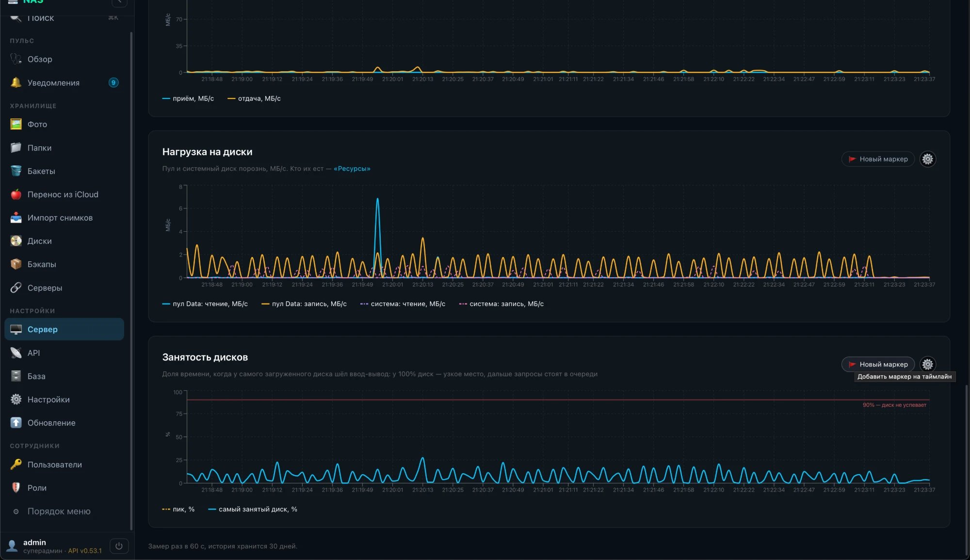970x560 pixels.
Task: Add Новый маркер to Занятость дисков
Action: (x=878, y=364)
